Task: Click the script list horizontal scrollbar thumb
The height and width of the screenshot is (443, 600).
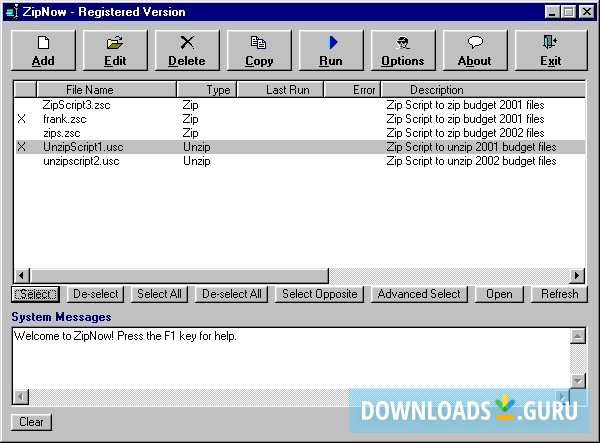Action: 179,275
